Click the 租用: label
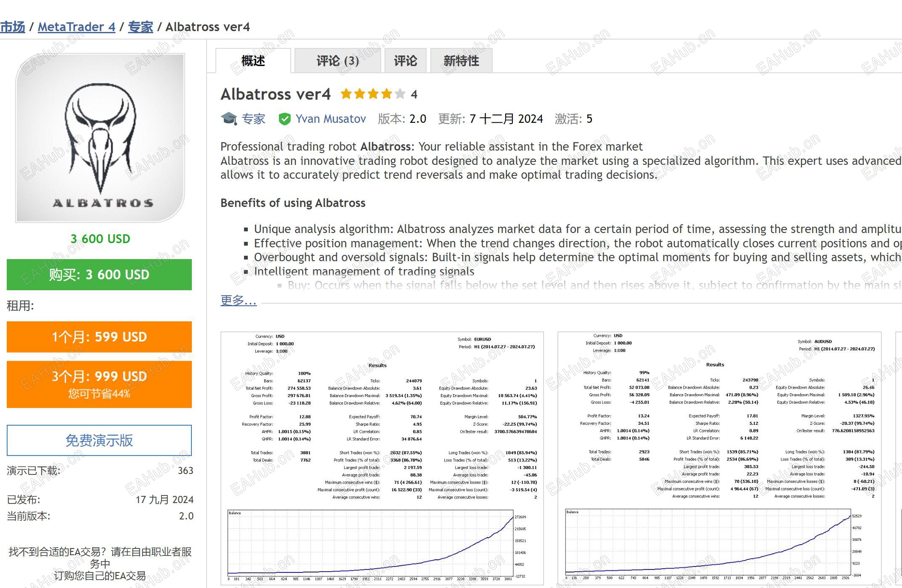 pyautogui.click(x=20, y=306)
